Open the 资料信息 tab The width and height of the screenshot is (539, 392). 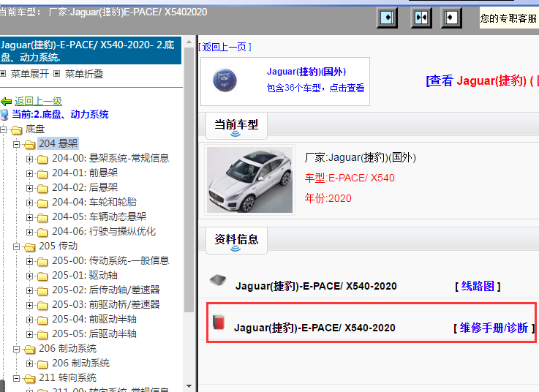click(236, 241)
